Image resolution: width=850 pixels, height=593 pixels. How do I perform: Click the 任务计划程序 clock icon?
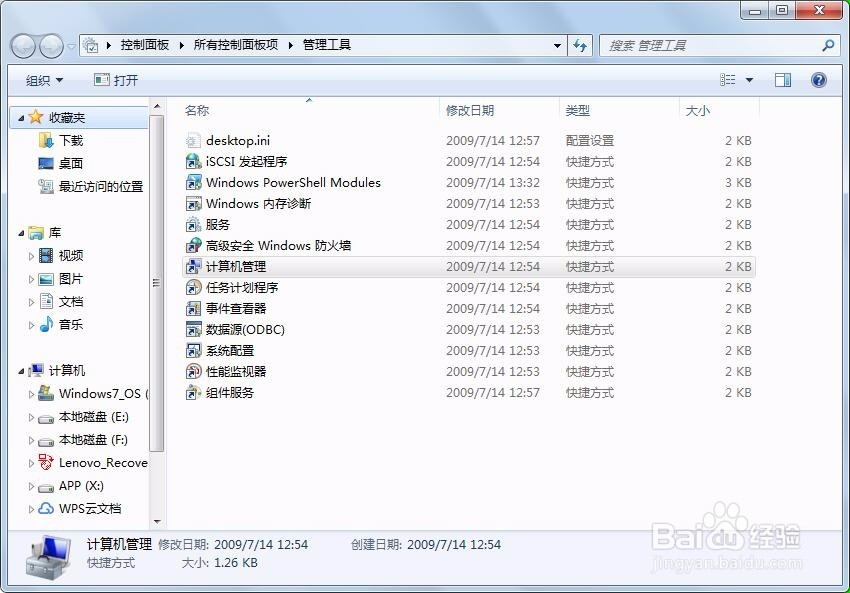coord(193,288)
